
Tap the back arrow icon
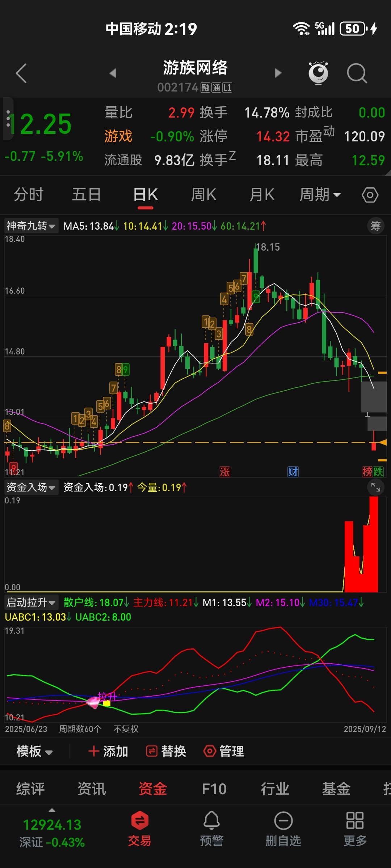click(21, 73)
